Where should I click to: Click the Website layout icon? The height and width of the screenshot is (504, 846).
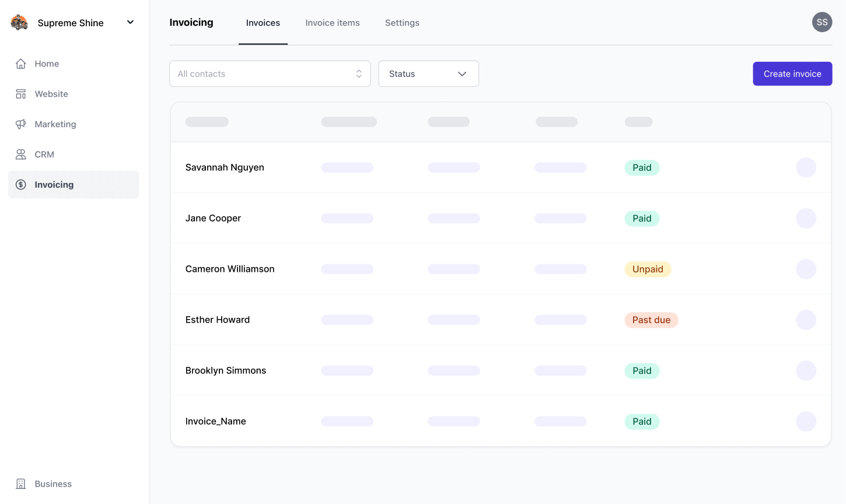[x=21, y=94]
